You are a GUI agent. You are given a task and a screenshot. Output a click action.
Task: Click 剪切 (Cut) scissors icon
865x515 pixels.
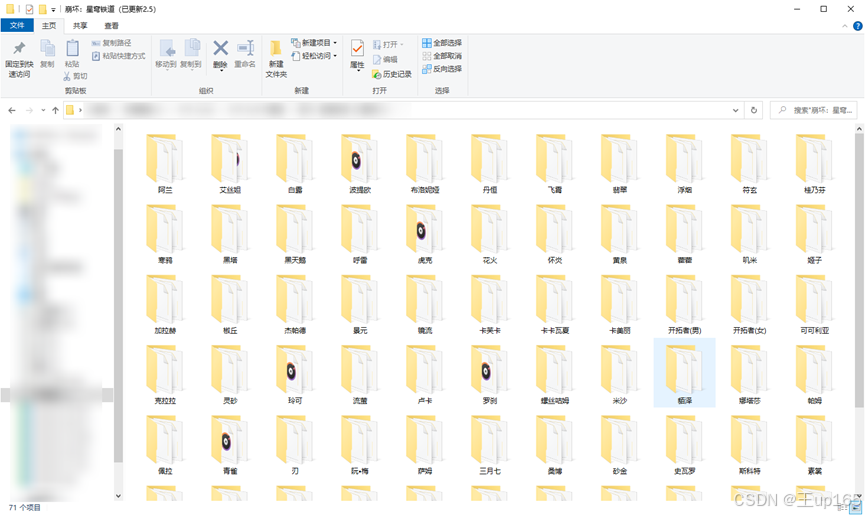[75, 76]
